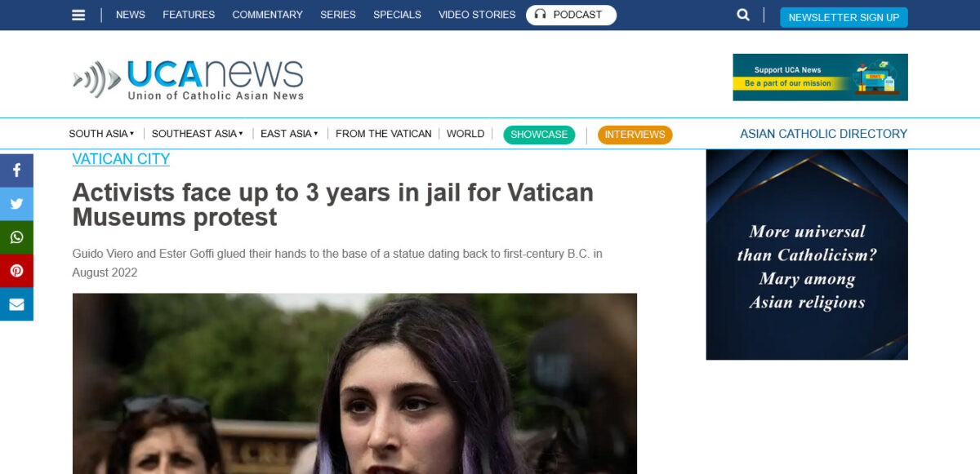This screenshot has height=474, width=980.
Task: Open the Podcast button
Action: (571, 15)
